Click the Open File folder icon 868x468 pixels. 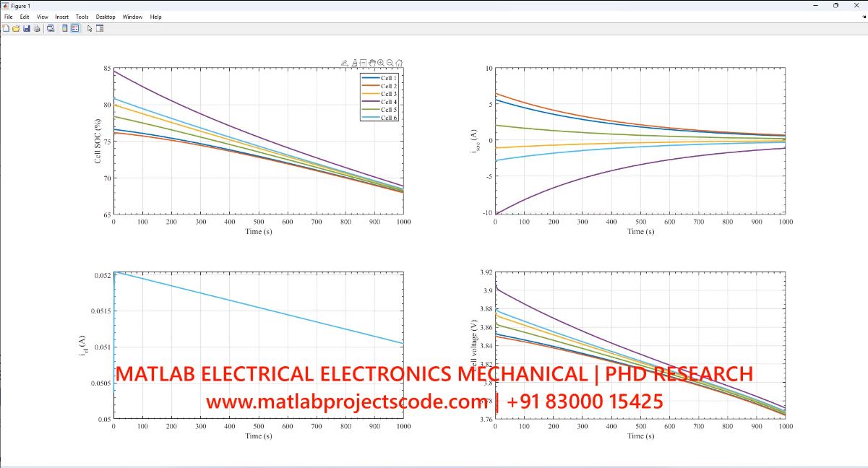(16, 28)
